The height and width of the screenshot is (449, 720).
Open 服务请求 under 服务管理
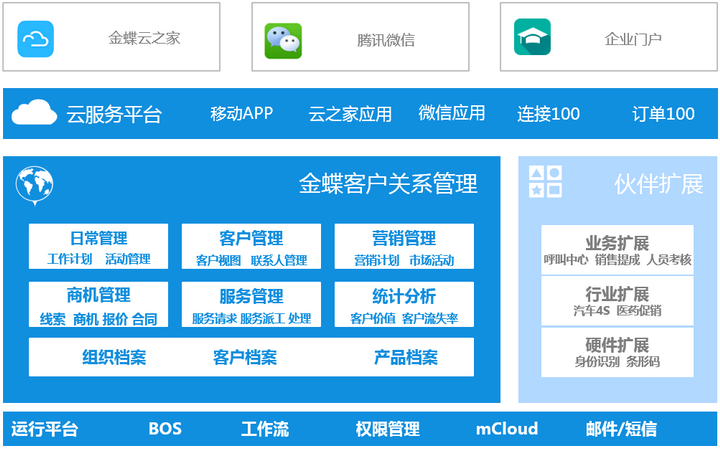click(x=214, y=319)
